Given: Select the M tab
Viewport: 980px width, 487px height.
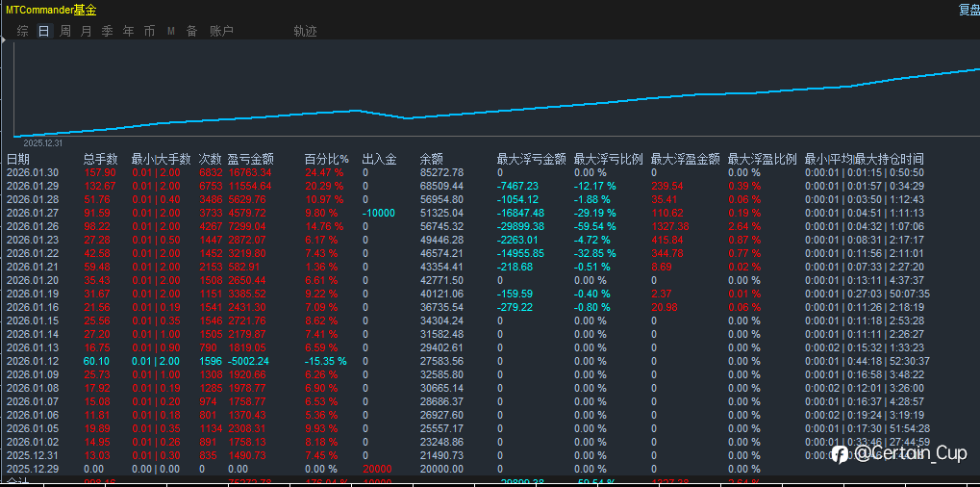Looking at the screenshot, I should [x=170, y=31].
